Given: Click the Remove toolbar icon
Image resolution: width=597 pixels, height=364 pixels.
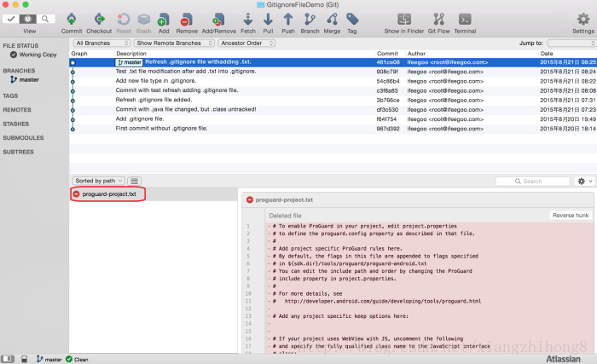Looking at the screenshot, I should [x=187, y=19].
